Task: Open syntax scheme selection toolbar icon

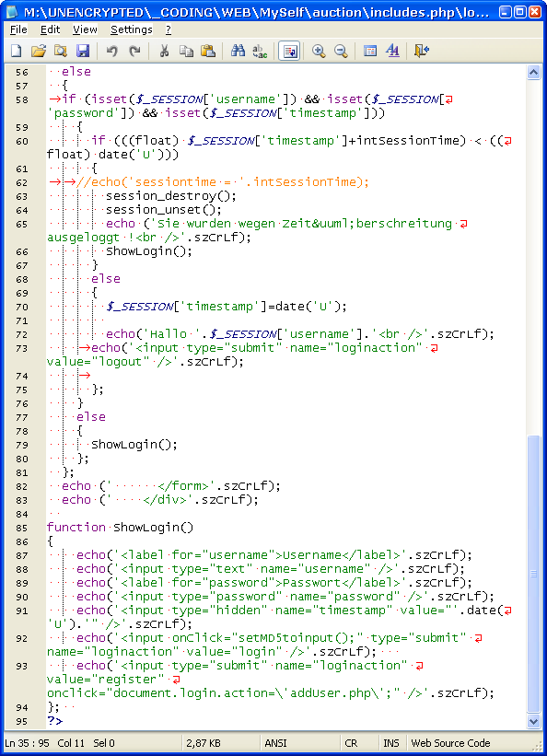Action: pyautogui.click(x=370, y=51)
